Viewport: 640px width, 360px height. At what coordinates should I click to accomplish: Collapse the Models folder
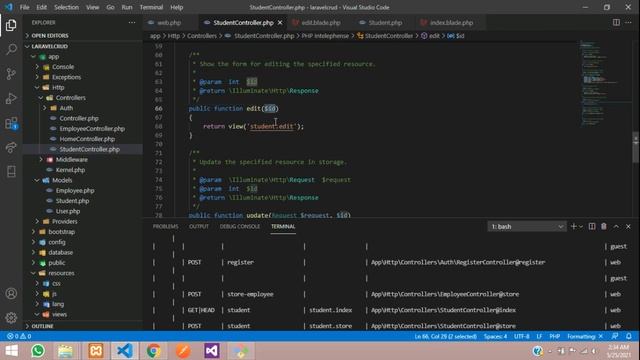click(x=62, y=180)
